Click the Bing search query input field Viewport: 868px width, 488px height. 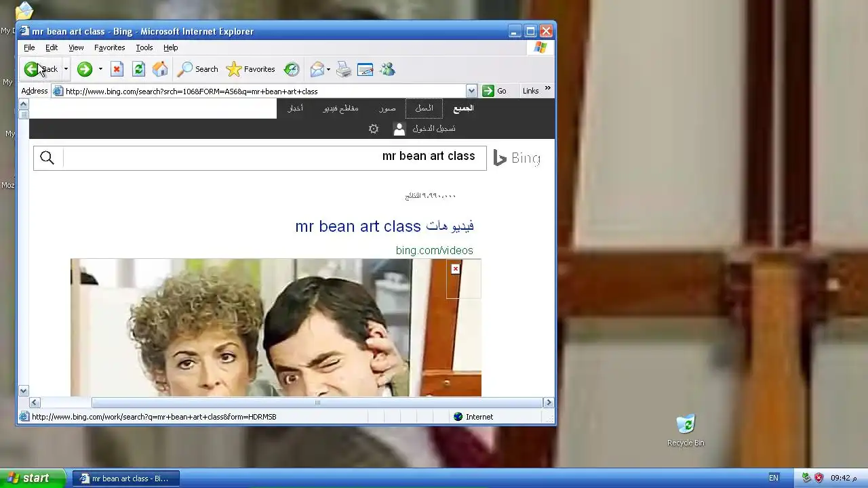(x=274, y=158)
